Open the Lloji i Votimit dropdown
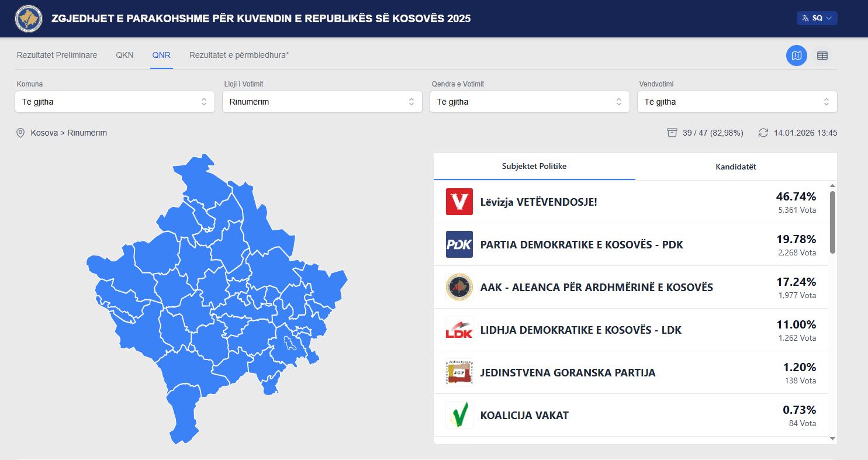This screenshot has height=460, width=868. point(321,102)
